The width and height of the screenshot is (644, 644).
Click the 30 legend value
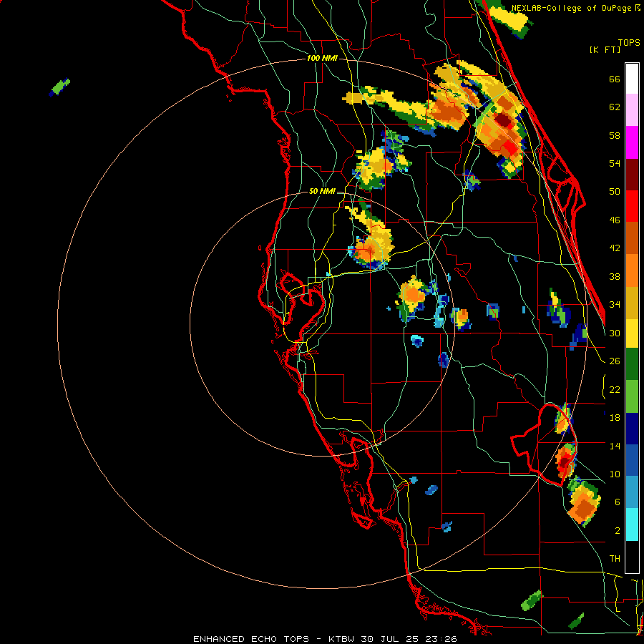coord(615,333)
